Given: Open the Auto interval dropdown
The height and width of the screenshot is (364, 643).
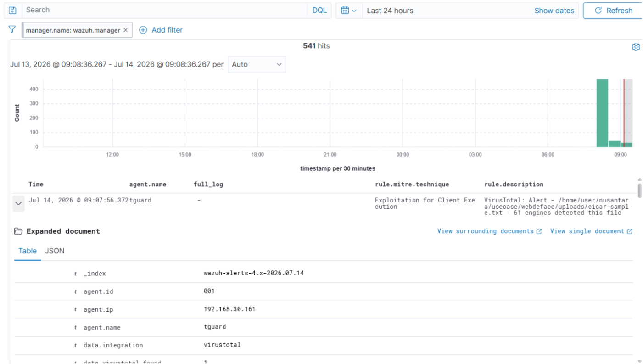Looking at the screenshot, I should tap(257, 64).
